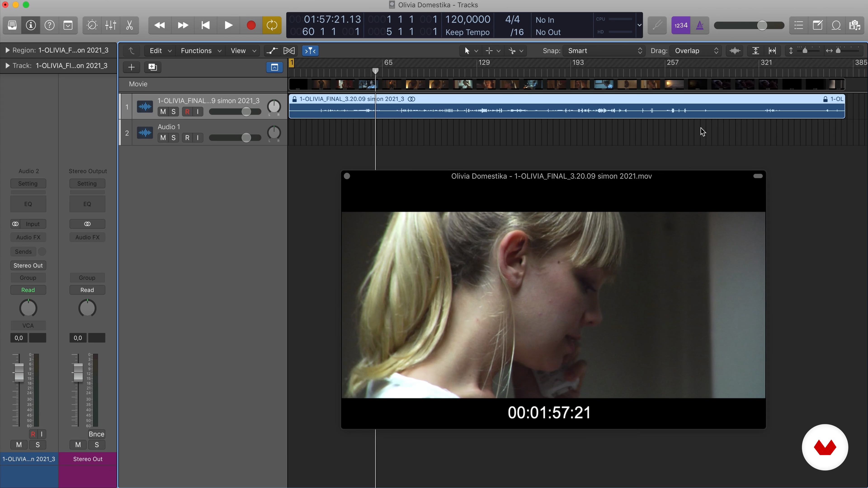Click the Sends slot button
Viewport: 868px width, 488px height.
pos(23,252)
